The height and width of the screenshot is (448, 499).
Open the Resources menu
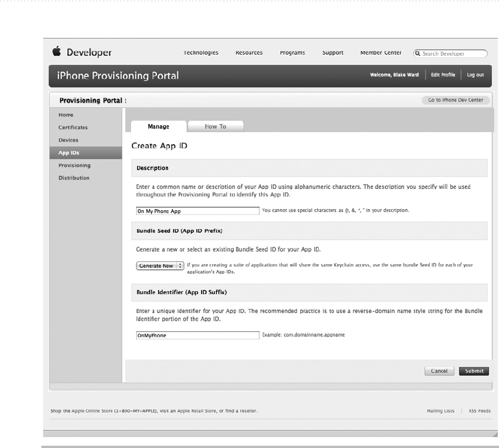pos(249,52)
